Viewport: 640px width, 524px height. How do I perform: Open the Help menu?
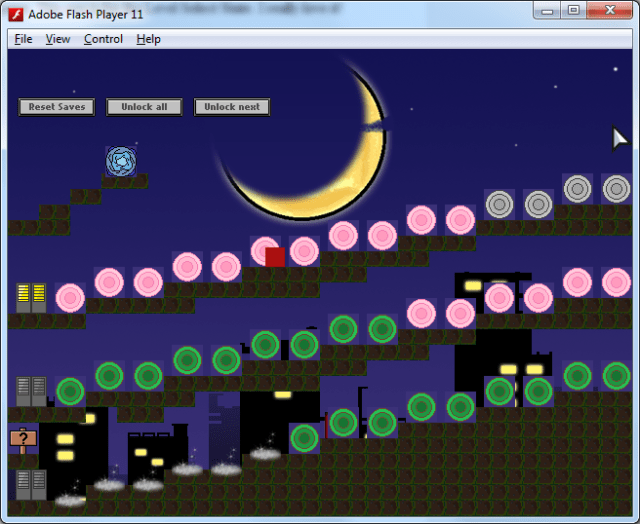pos(148,39)
